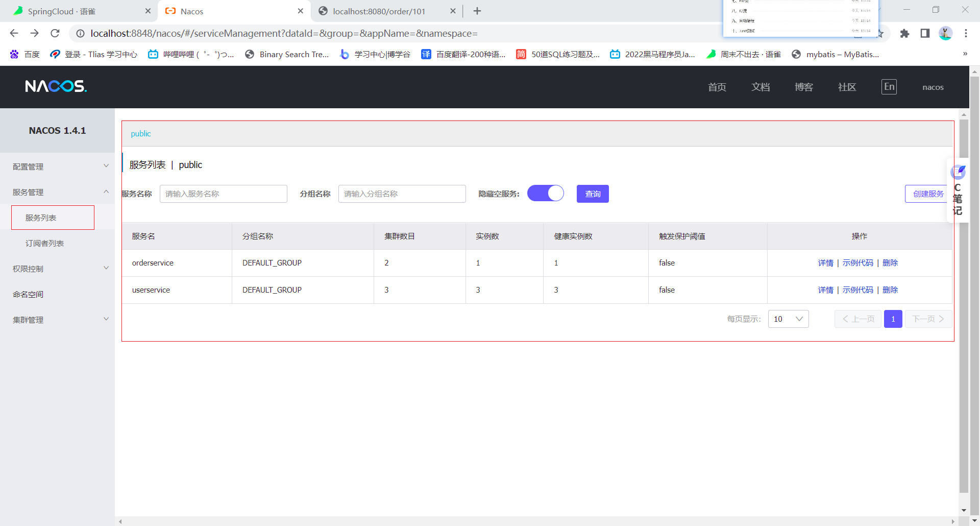Click the browser back arrow
Screen dimensions: 980x526
[x=14, y=33]
